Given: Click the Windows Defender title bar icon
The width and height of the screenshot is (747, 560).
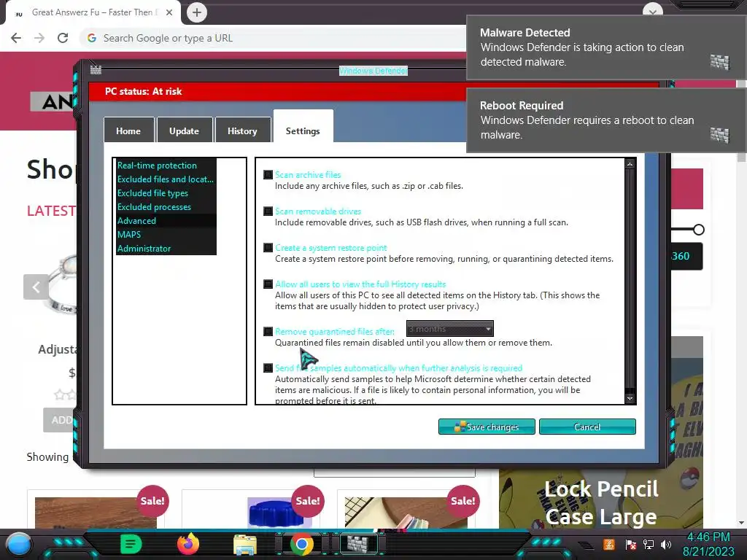Looking at the screenshot, I should click(x=96, y=70).
